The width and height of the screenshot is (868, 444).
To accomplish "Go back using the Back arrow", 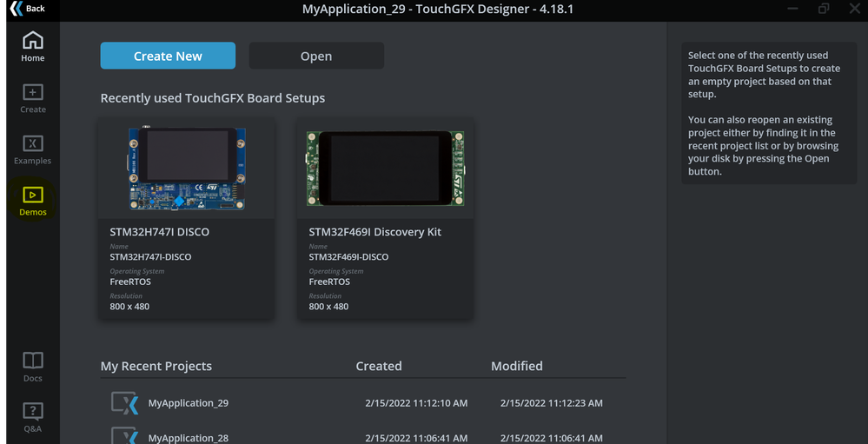I will [x=27, y=9].
